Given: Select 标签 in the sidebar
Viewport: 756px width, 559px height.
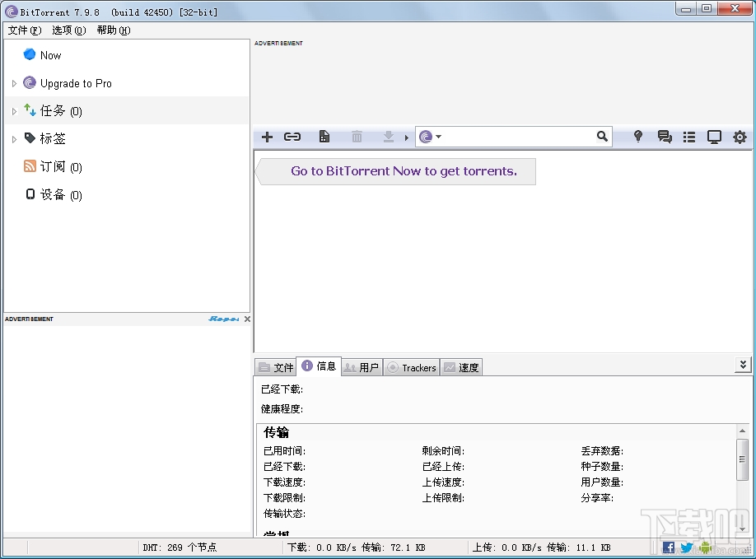Looking at the screenshot, I should (126, 139).
